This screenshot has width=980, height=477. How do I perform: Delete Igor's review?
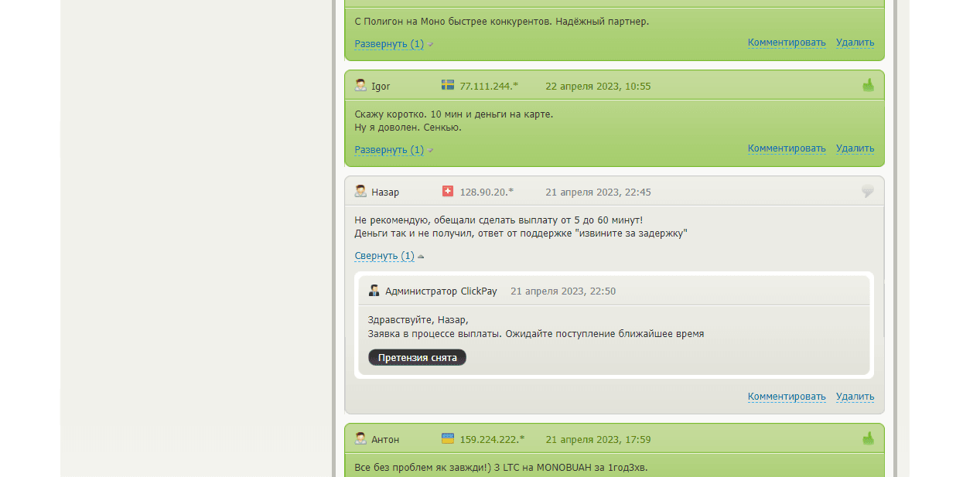(855, 148)
